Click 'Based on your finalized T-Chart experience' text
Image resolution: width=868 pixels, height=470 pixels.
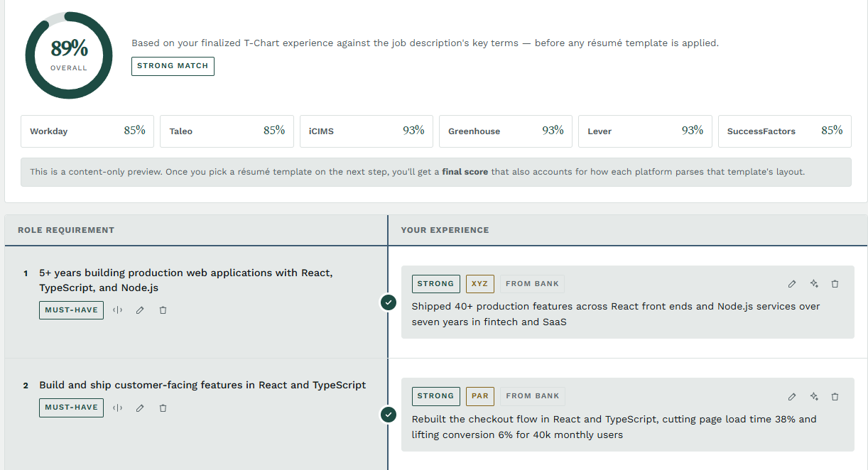tap(425, 43)
